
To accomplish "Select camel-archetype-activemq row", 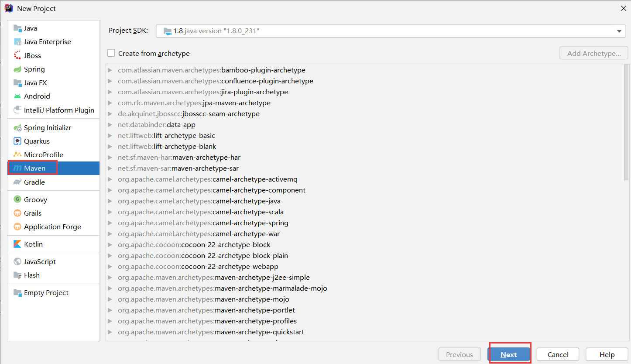I will (x=365, y=179).
